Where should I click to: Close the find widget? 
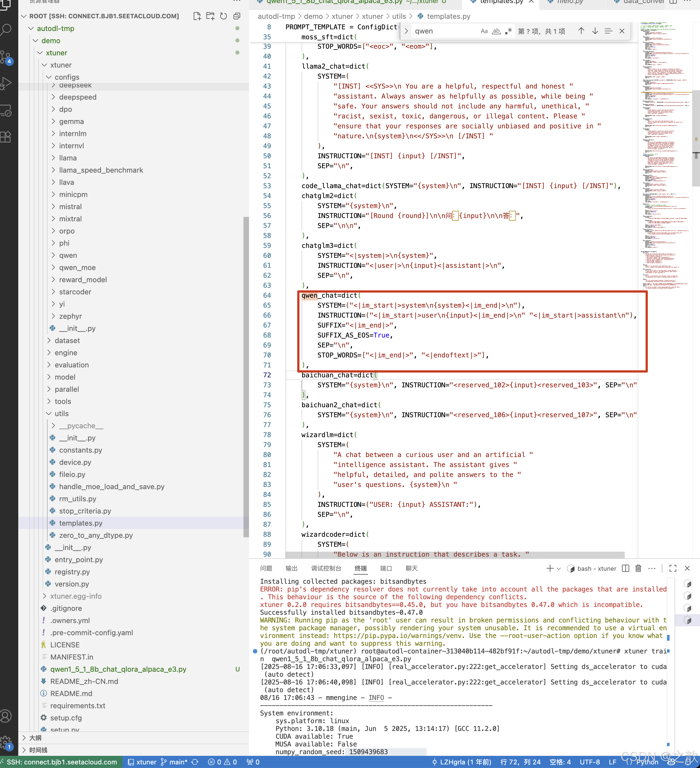click(x=622, y=31)
